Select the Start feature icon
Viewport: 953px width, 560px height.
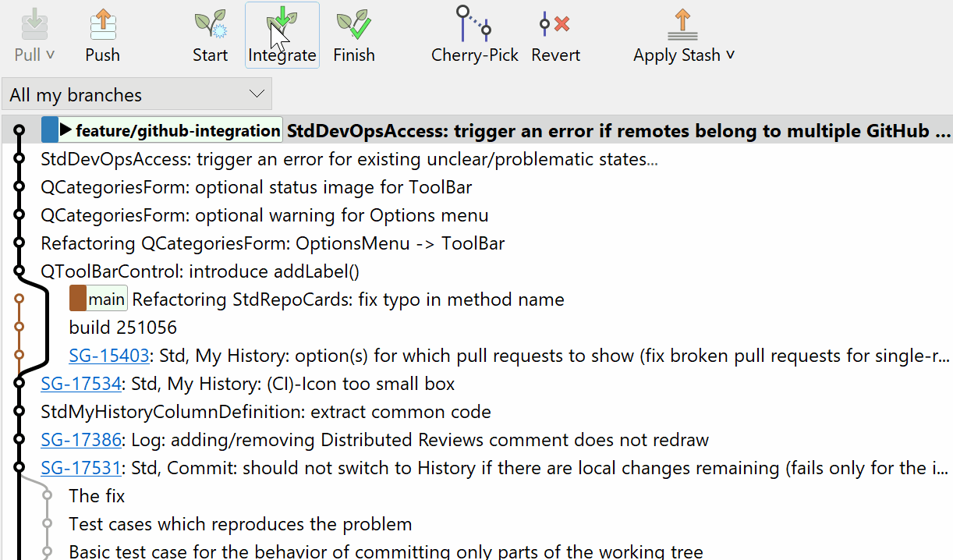(x=210, y=25)
